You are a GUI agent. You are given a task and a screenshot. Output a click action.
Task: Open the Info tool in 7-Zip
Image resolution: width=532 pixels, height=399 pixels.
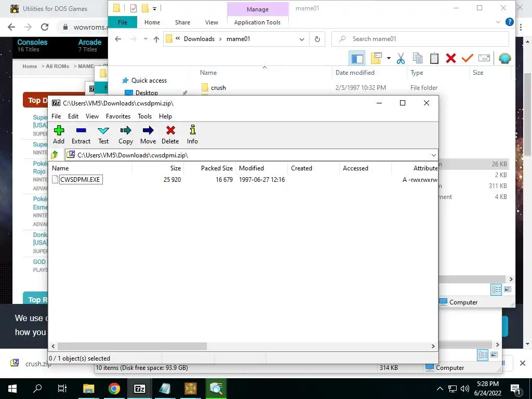(x=192, y=135)
